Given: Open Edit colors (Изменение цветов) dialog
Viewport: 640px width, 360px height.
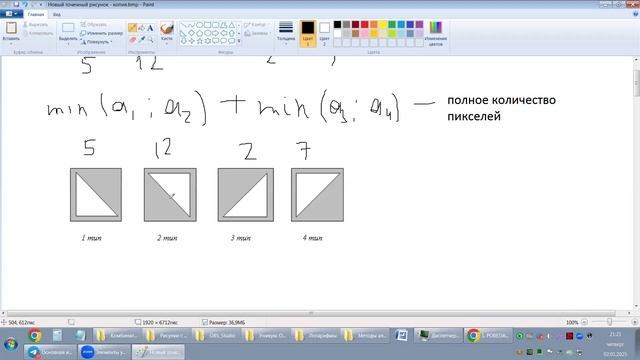Looking at the screenshot, I should (436, 33).
